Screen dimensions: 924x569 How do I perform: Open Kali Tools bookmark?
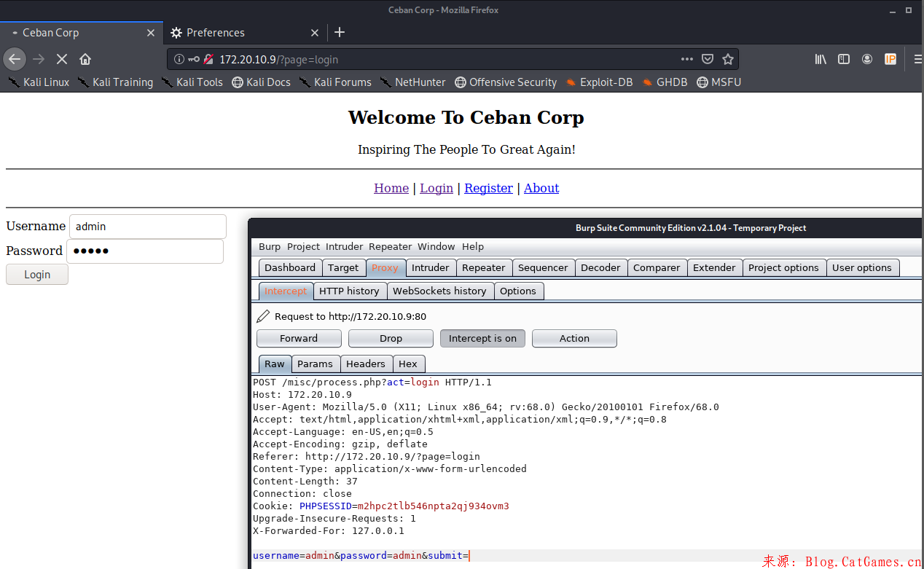pos(192,82)
